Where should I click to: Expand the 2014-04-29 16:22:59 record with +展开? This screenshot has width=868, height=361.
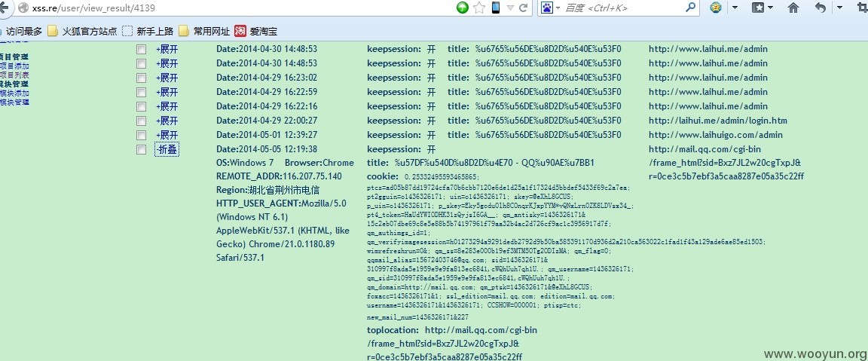pyautogui.click(x=167, y=92)
